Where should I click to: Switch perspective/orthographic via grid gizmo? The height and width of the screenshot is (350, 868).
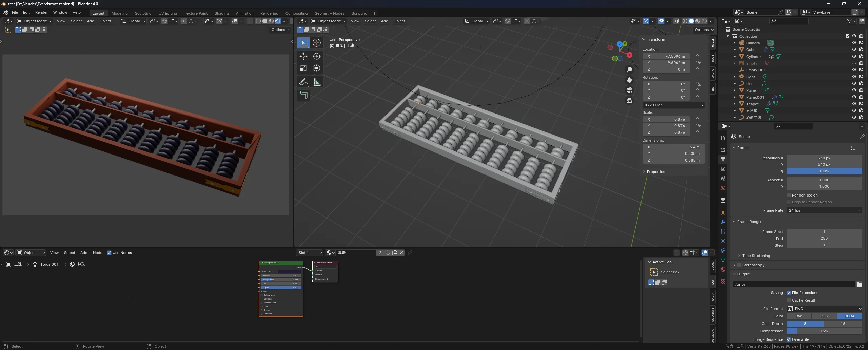click(629, 101)
